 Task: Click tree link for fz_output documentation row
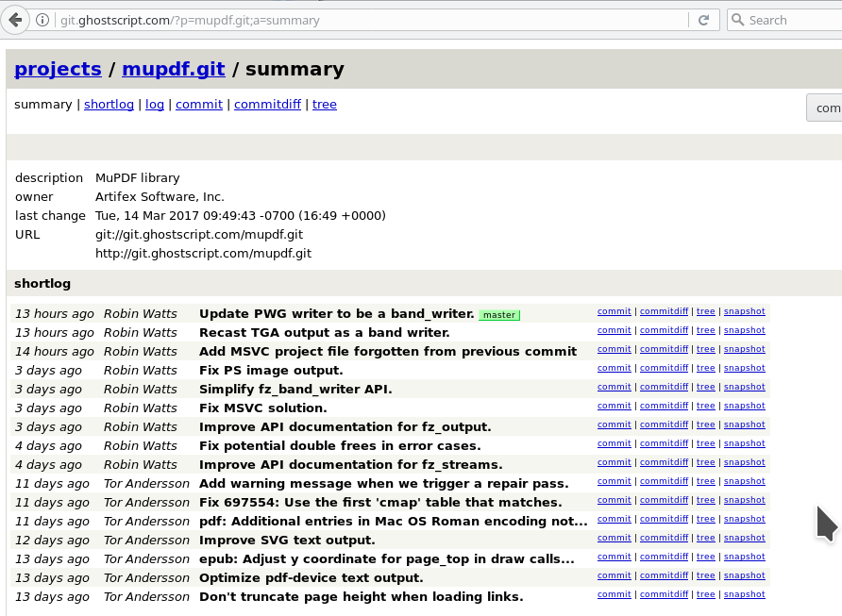(706, 424)
